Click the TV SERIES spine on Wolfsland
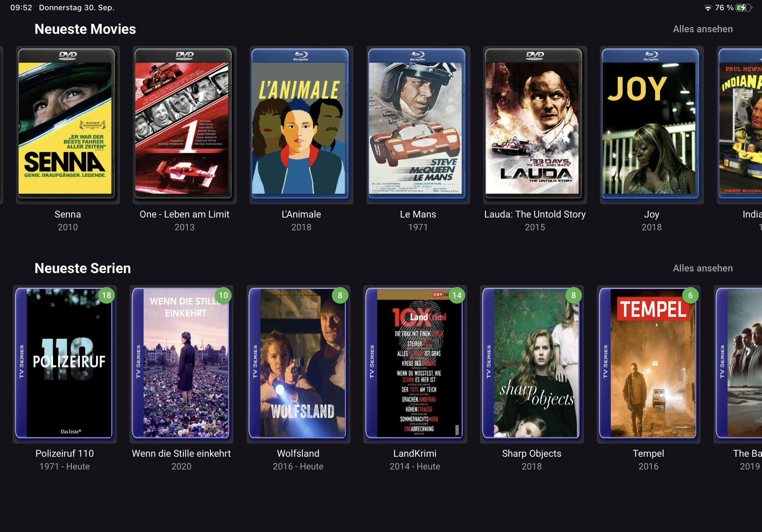The image size is (762, 532). click(255, 361)
